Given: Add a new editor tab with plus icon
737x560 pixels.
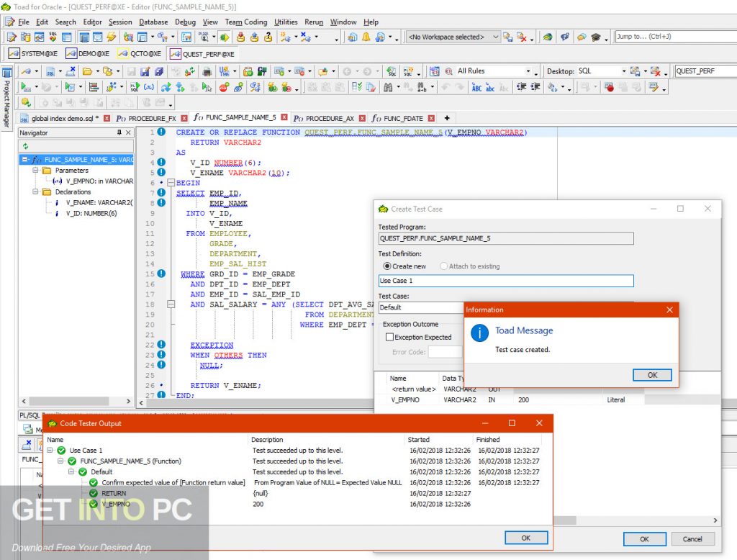Looking at the screenshot, I should pos(447,118).
